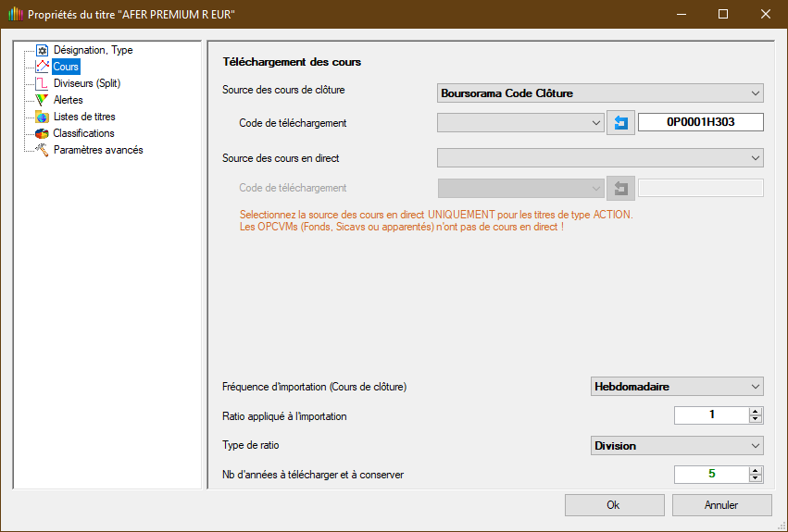Expand the Type de ratio Division dropdown
The width and height of the screenshot is (788, 532).
click(x=756, y=446)
